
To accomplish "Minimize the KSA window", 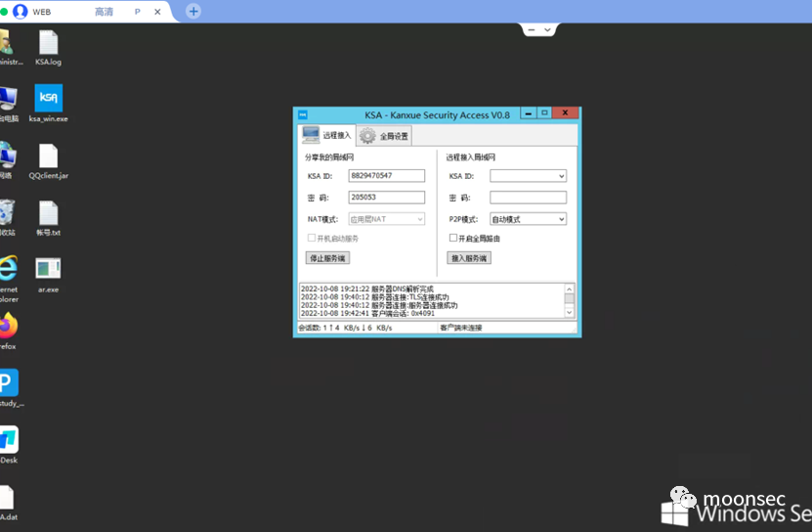I will pyautogui.click(x=529, y=113).
